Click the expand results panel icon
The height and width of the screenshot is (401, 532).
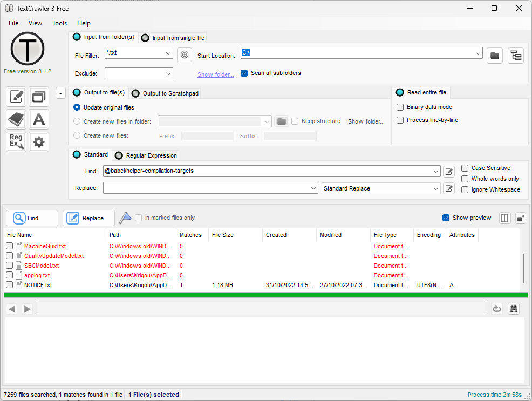click(520, 218)
